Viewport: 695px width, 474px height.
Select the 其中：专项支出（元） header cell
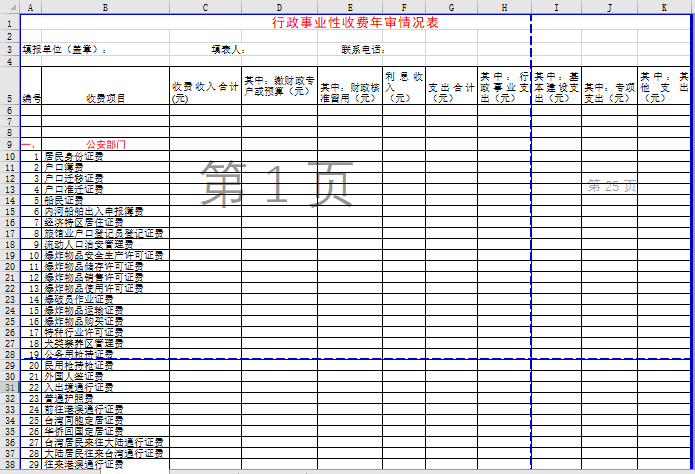(x=611, y=93)
